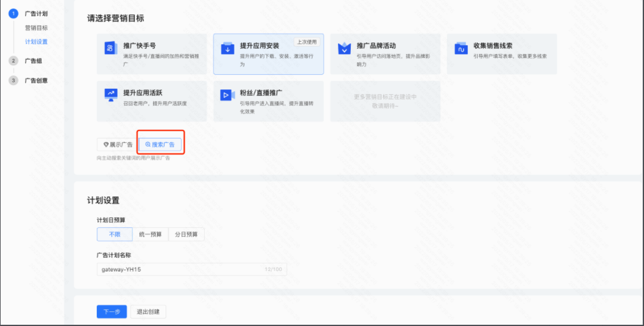Click the 向主动搜索关键词的用户展示广告 hint text
644x326 pixels.
tap(134, 158)
